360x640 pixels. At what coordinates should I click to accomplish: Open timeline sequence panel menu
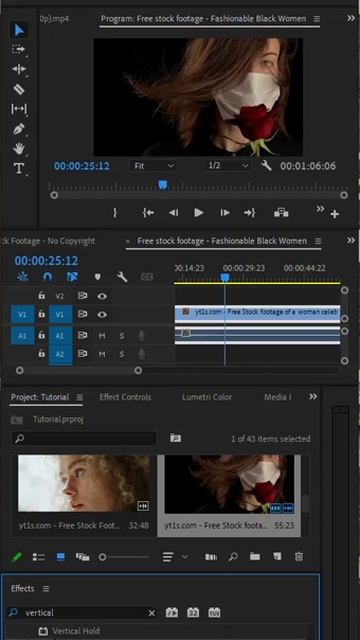click(318, 241)
